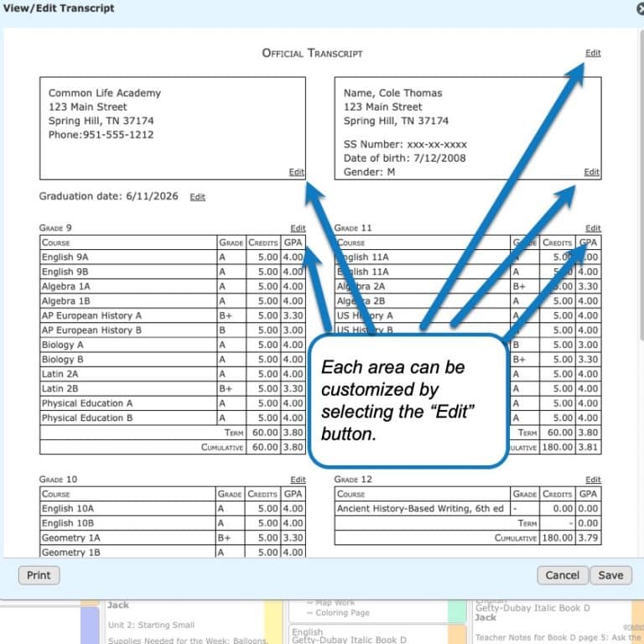
Task: Click the Grade 12 Cumulative 180.00 credits
Action: (558, 538)
